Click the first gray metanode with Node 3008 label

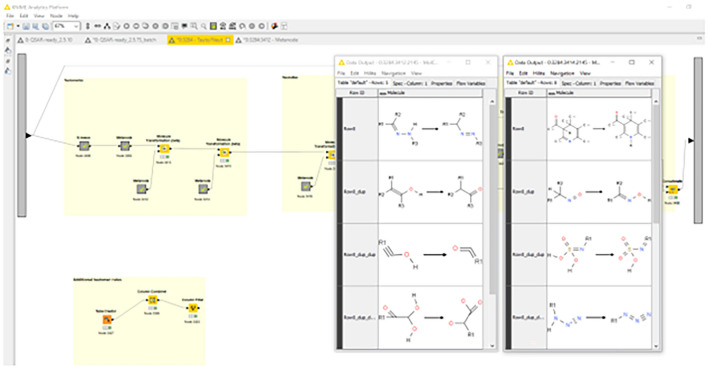click(84, 146)
